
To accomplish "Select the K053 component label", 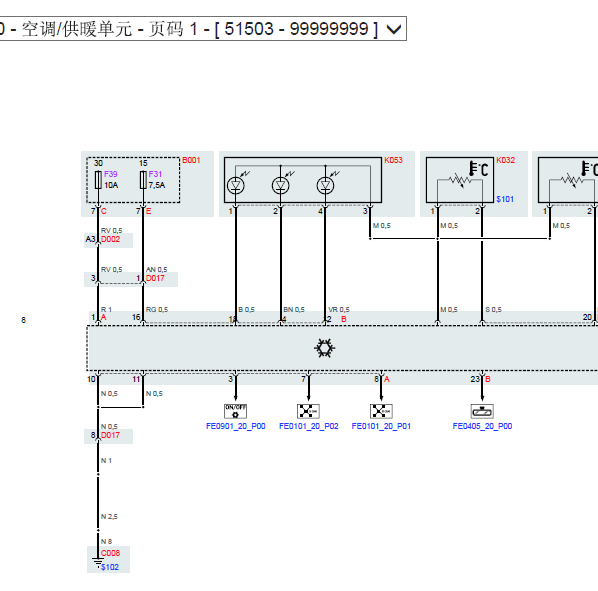I will 393,160.
